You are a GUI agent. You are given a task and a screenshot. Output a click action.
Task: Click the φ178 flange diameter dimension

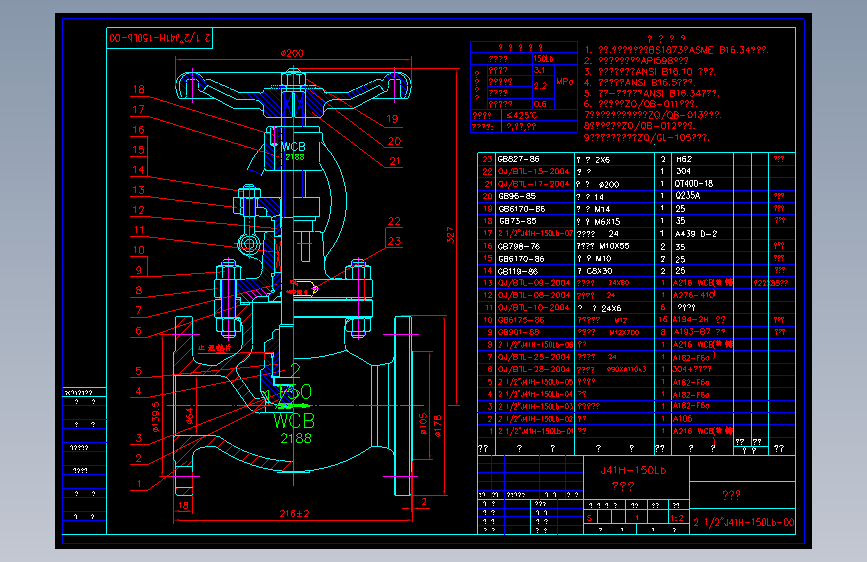[x=438, y=425]
